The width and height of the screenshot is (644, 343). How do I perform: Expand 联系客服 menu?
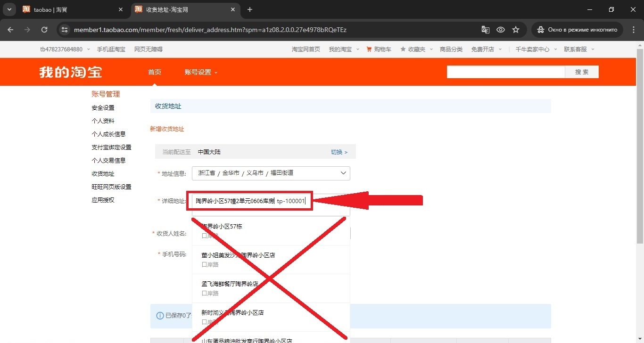tap(579, 49)
